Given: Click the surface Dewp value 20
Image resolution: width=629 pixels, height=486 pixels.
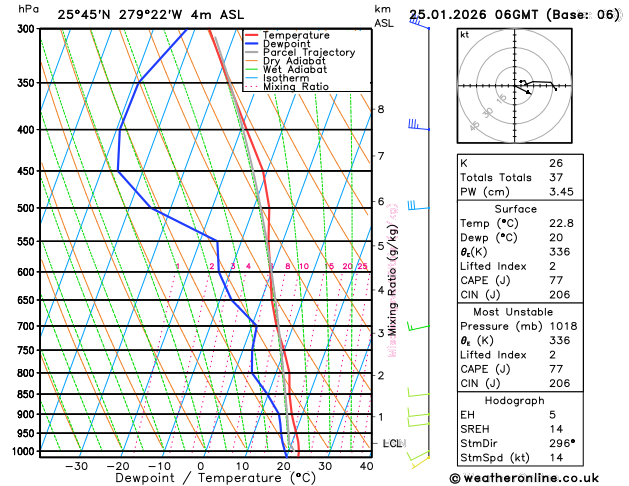Looking at the screenshot, I should 556,237.
